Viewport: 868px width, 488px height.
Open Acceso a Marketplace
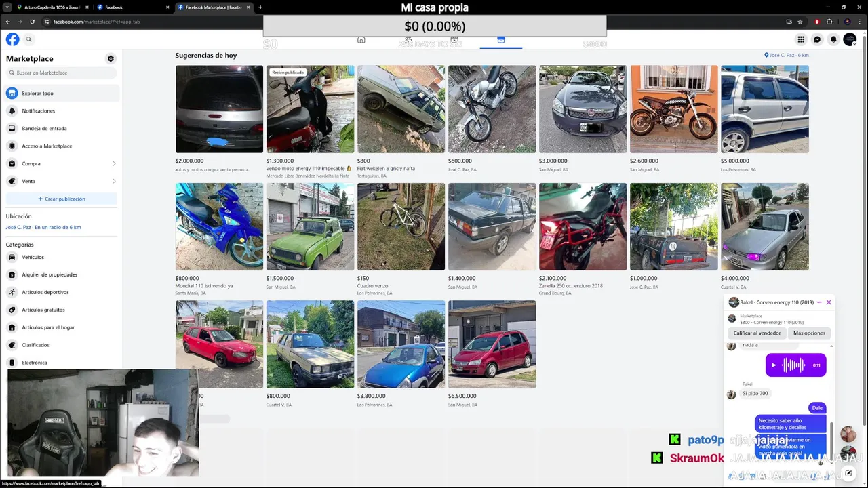[61, 146]
